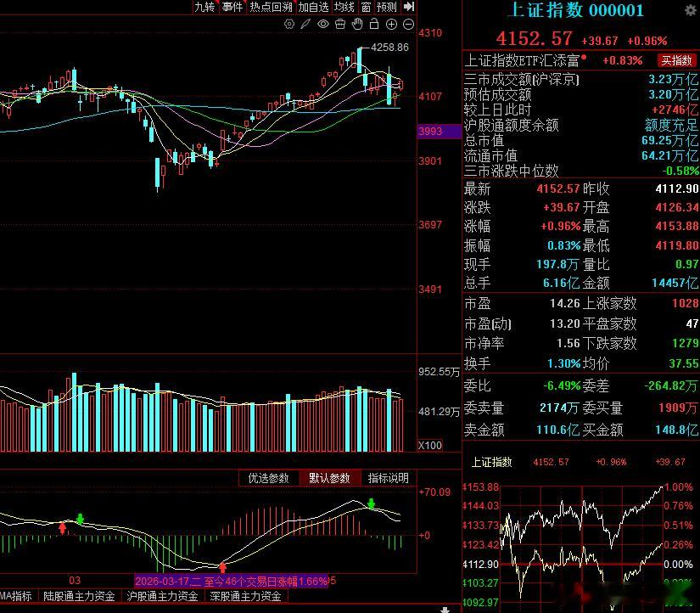Viewport: 700px width, 613px height.
Task: Open 热点回溯 feature
Action: [271, 7]
